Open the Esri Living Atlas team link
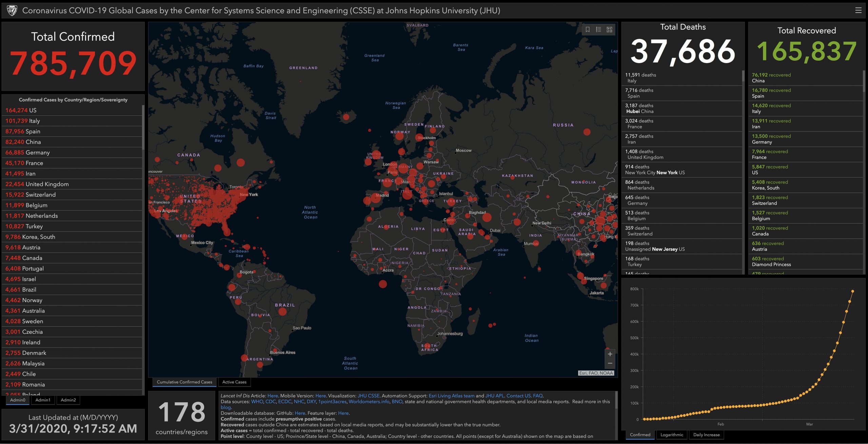The width and height of the screenshot is (868, 444). tap(451, 396)
